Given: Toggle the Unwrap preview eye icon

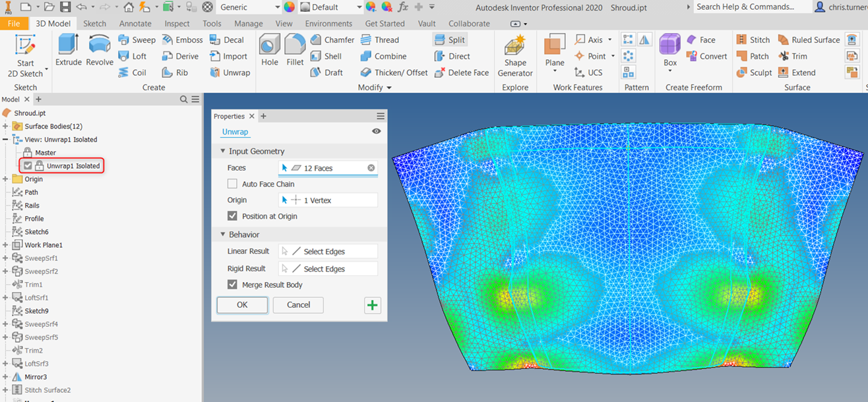Looking at the screenshot, I should click(376, 131).
